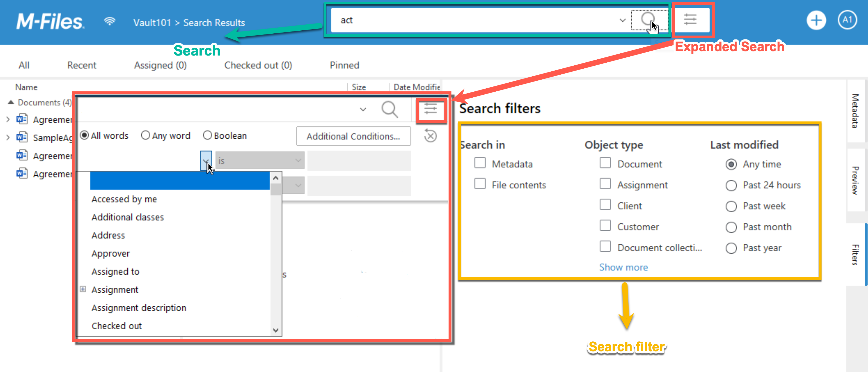Click the property list scroll up arrow

point(276,178)
